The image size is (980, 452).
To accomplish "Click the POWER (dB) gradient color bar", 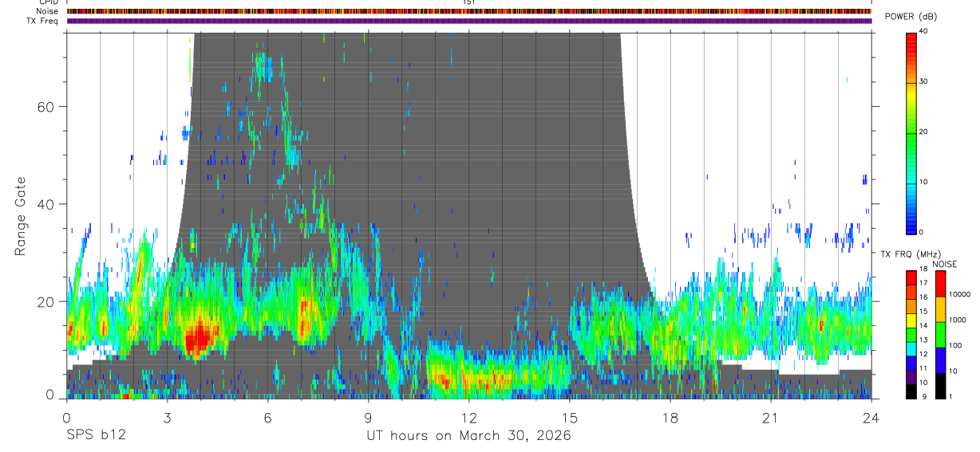I will click(x=911, y=132).
